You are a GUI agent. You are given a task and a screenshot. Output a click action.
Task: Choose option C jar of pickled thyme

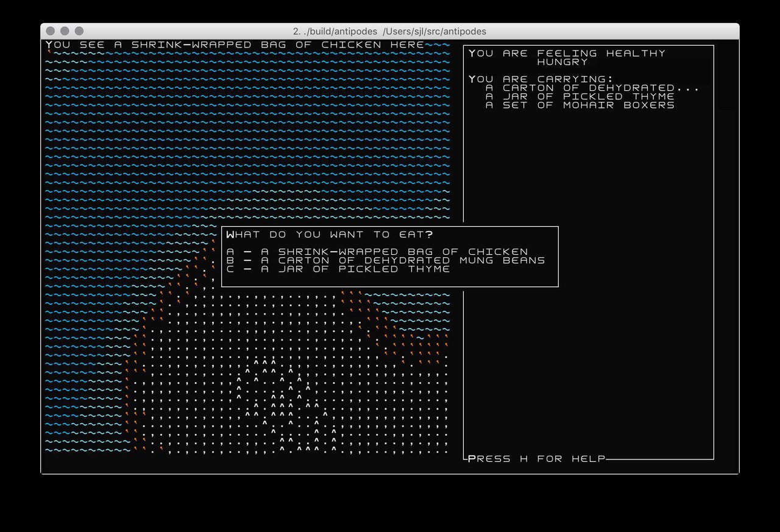[338, 269]
